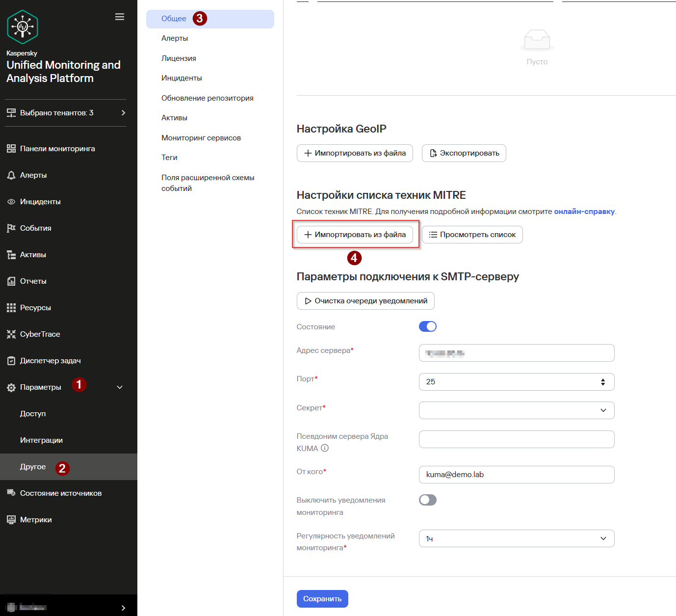This screenshot has width=676, height=616.
Task: Click MITRE Импортировать из файла button
Action: coord(355,235)
